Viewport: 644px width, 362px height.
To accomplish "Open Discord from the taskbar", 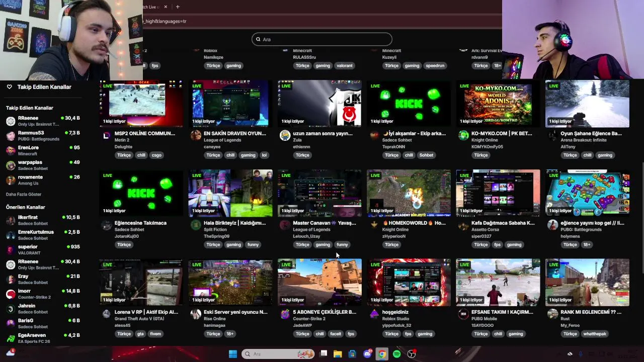I will [367, 354].
